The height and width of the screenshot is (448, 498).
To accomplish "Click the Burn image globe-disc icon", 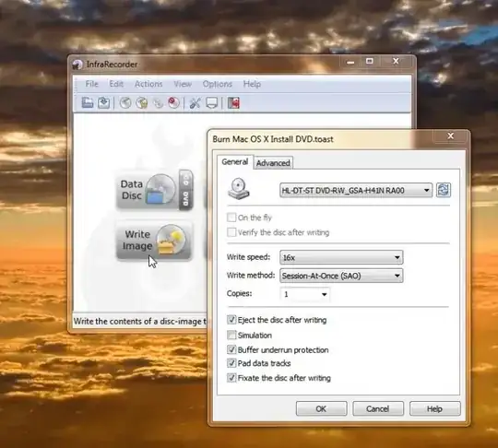I will [x=142, y=103].
